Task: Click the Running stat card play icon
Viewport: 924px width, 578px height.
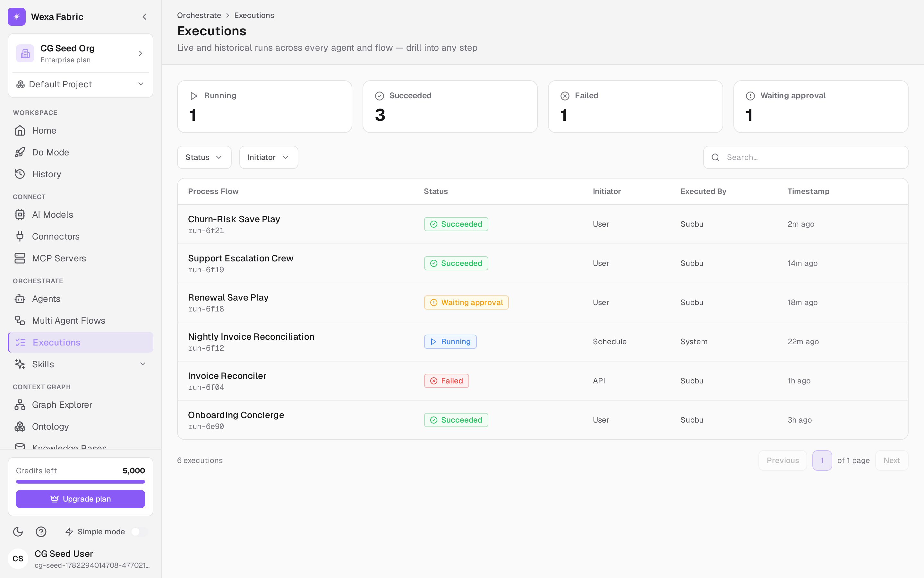Action: (x=194, y=96)
